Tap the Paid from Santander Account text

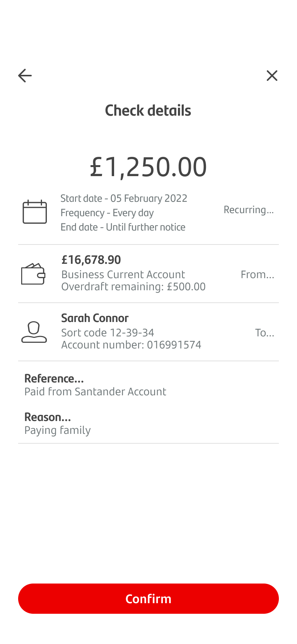tap(95, 392)
